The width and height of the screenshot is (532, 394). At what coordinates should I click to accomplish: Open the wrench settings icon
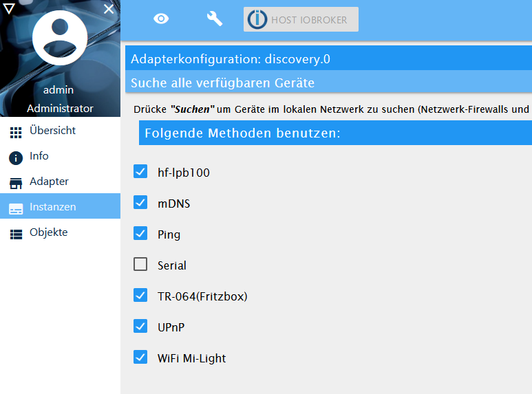(x=215, y=19)
